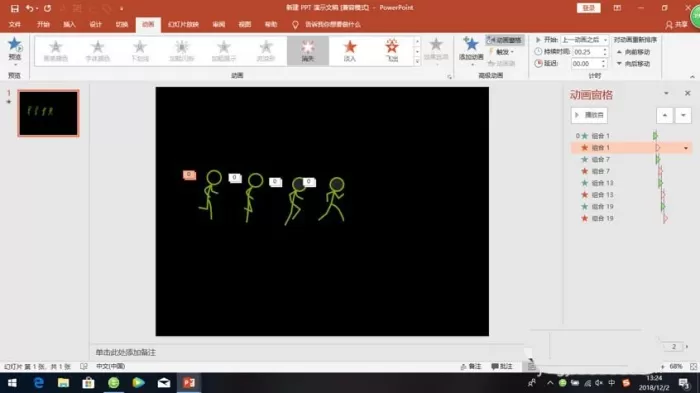The image size is (700, 393).
Task: Select the Disappear (消失) exit effect
Action: 308,51
